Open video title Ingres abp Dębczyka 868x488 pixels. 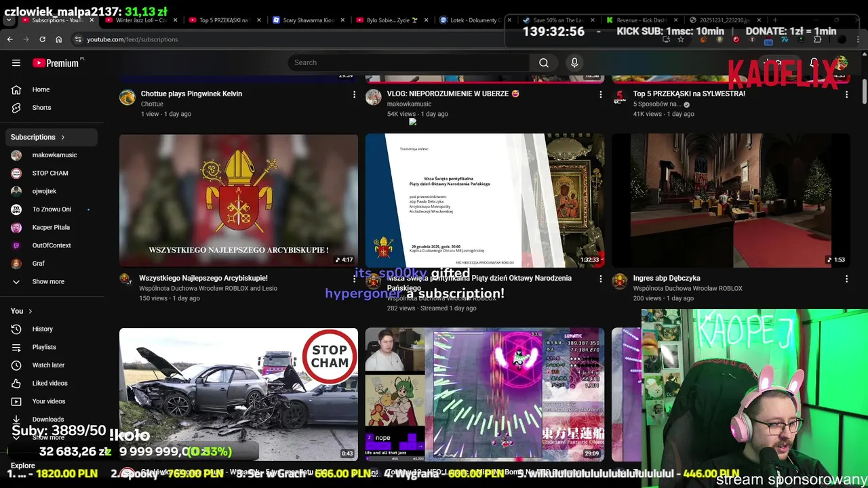(667, 278)
